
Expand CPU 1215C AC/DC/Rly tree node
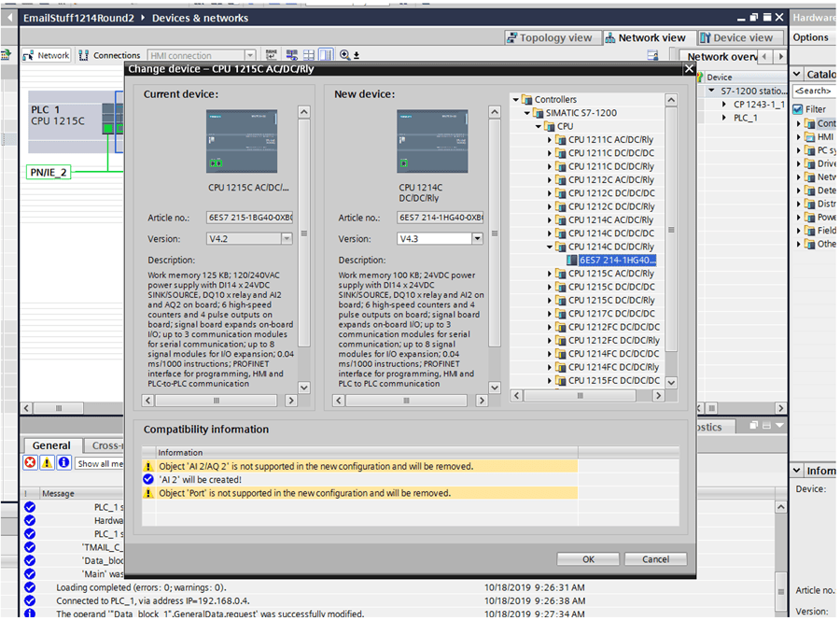click(x=549, y=274)
